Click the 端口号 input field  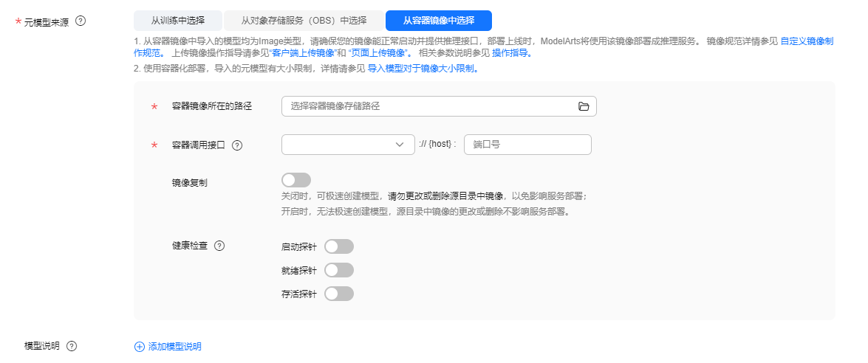pyautogui.click(x=527, y=145)
